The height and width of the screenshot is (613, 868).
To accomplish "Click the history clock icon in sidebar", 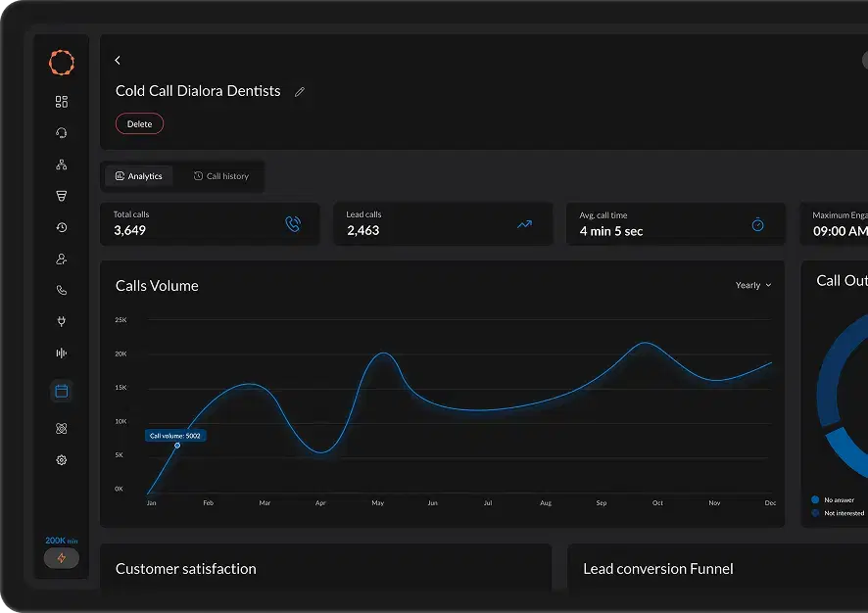I will tap(62, 227).
